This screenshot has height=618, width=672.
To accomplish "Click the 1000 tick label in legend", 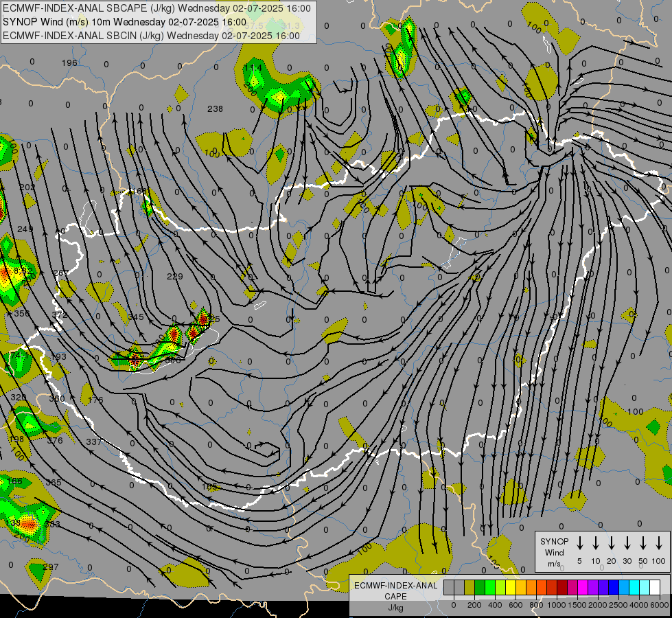I will coord(557,605).
